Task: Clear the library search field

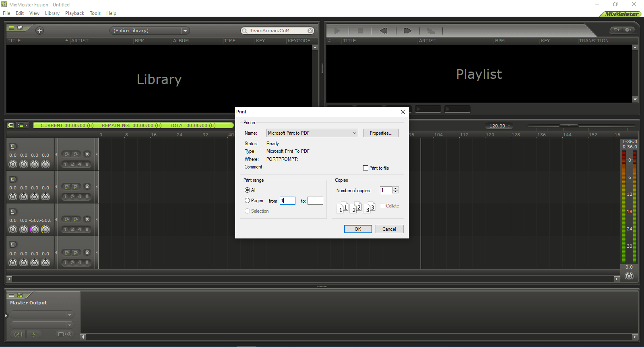Action: point(310,31)
